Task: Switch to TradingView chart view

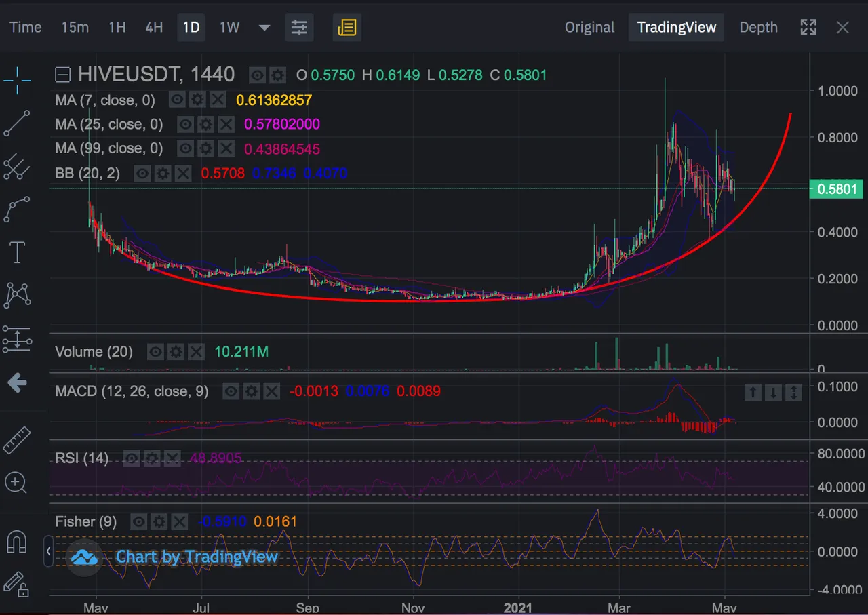Action: (x=677, y=27)
